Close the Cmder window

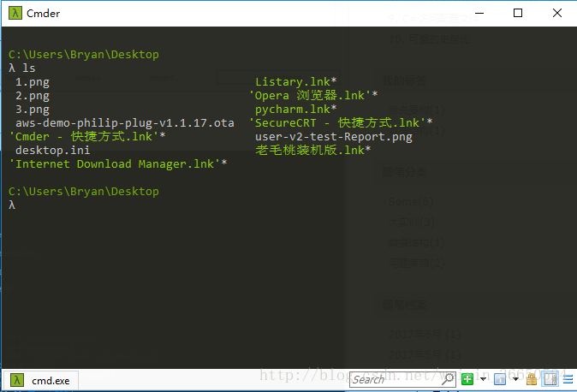(557, 13)
